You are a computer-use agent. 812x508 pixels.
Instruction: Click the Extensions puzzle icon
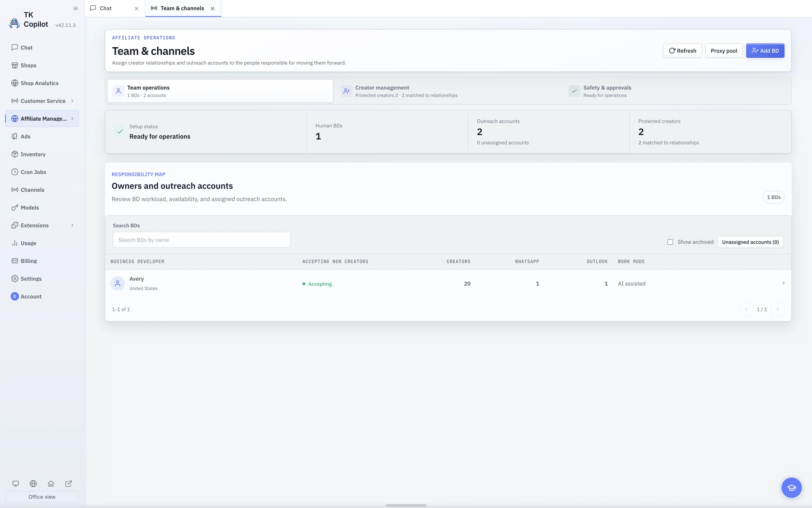pos(14,225)
